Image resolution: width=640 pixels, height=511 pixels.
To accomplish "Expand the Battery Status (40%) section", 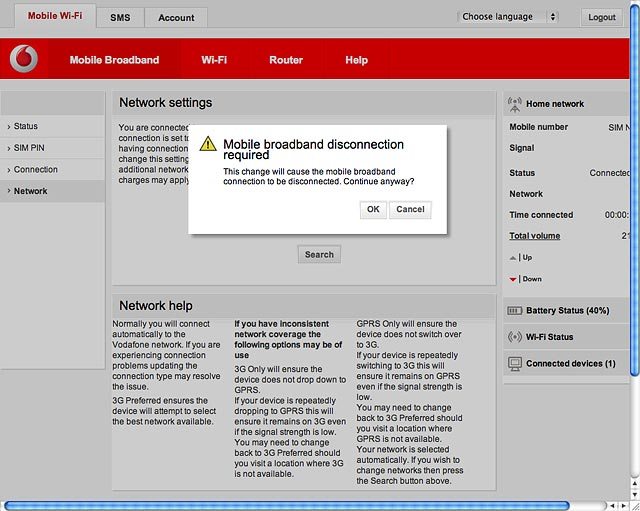I will click(567, 311).
